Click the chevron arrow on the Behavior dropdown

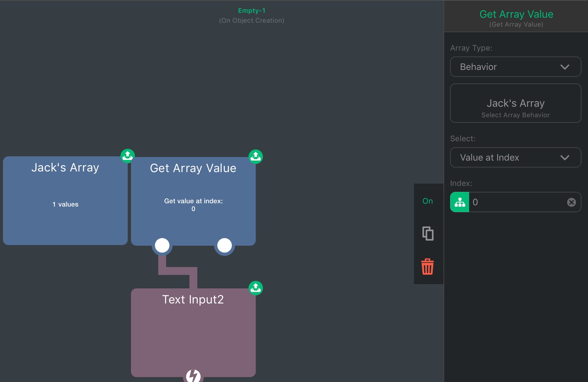(565, 67)
